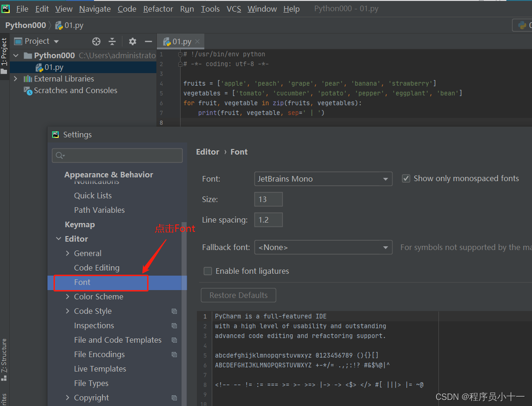The height and width of the screenshot is (406, 532).
Task: Collapse the Python000 project tree node
Action: click(16, 55)
